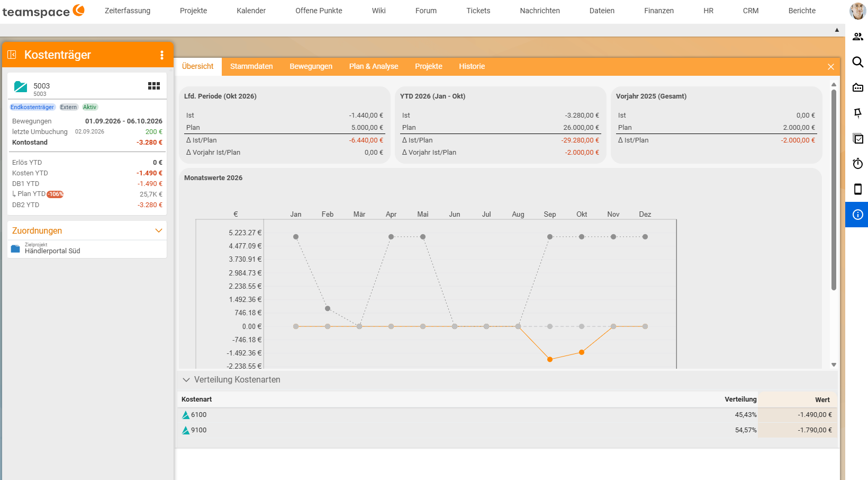The width and height of the screenshot is (868, 480).
Task: Open the Kostenträger three-dot menu
Action: pyautogui.click(x=162, y=55)
